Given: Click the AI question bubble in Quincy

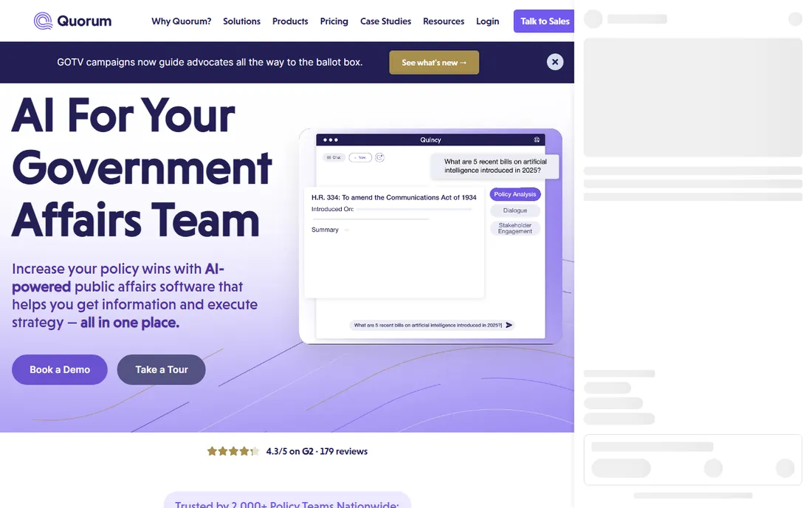Looking at the screenshot, I should click(495, 166).
